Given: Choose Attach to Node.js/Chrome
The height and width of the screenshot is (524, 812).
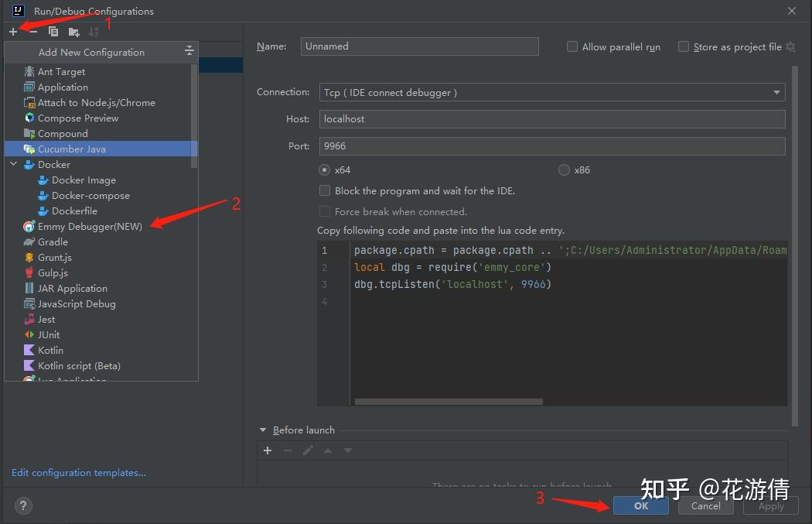Looking at the screenshot, I should coord(101,103).
